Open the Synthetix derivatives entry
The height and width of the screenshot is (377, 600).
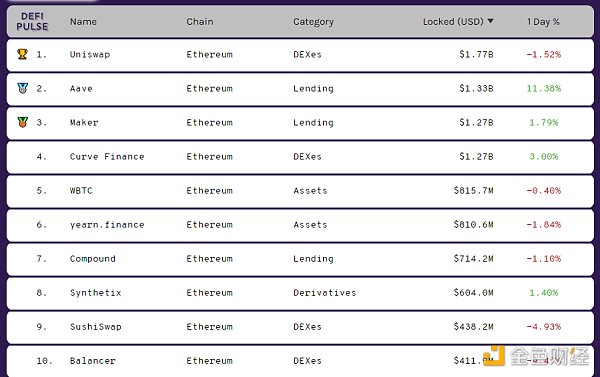click(x=96, y=293)
